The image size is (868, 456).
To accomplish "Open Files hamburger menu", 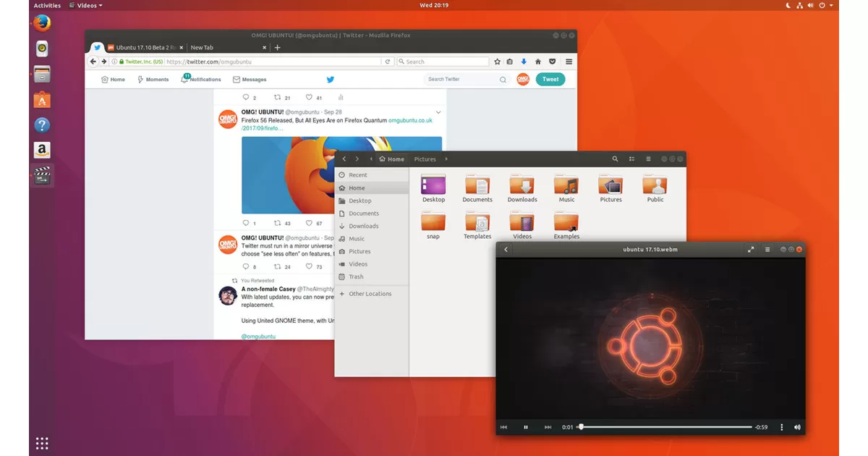I will click(648, 159).
